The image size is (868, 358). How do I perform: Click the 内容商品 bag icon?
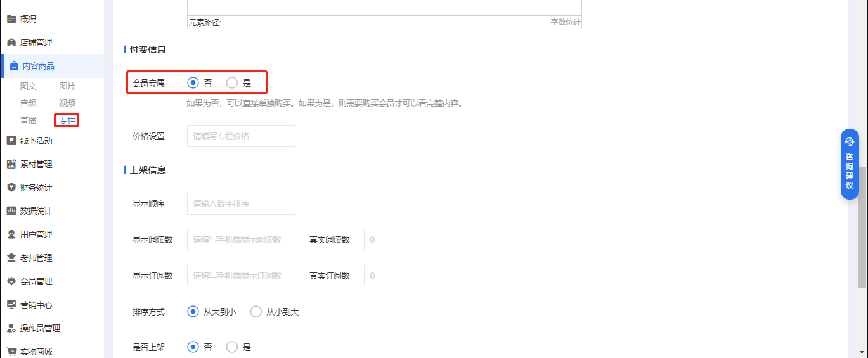tap(14, 66)
